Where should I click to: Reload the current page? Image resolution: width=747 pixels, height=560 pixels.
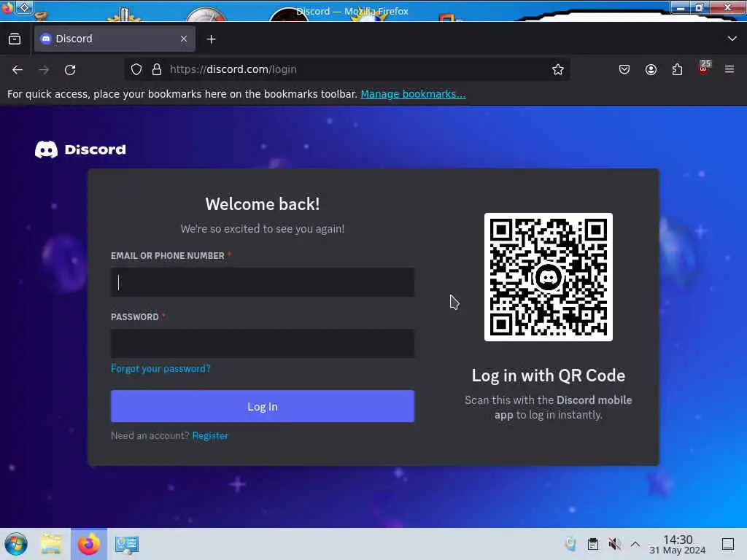coord(70,70)
